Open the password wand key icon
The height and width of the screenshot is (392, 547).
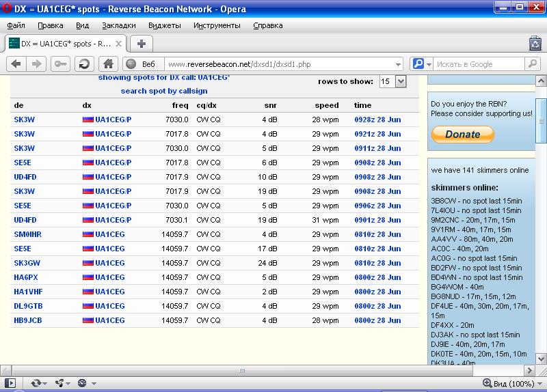pos(61,64)
